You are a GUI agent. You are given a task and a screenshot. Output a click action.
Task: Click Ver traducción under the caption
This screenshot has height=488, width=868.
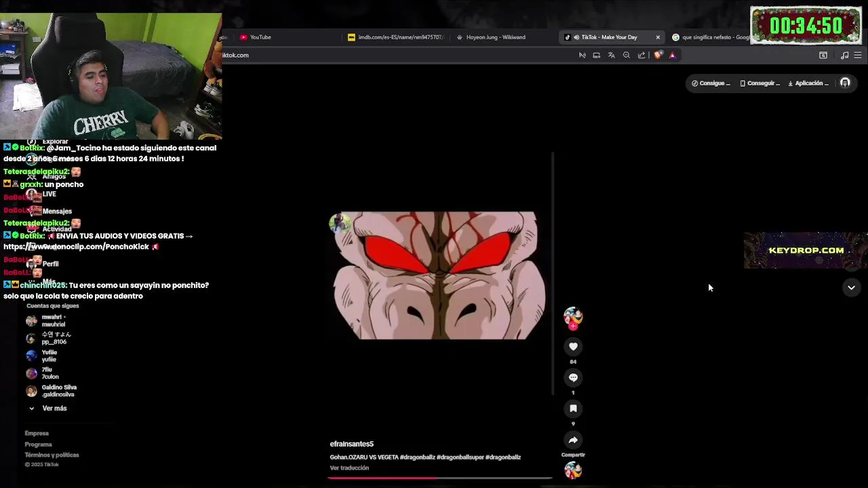coord(349,468)
